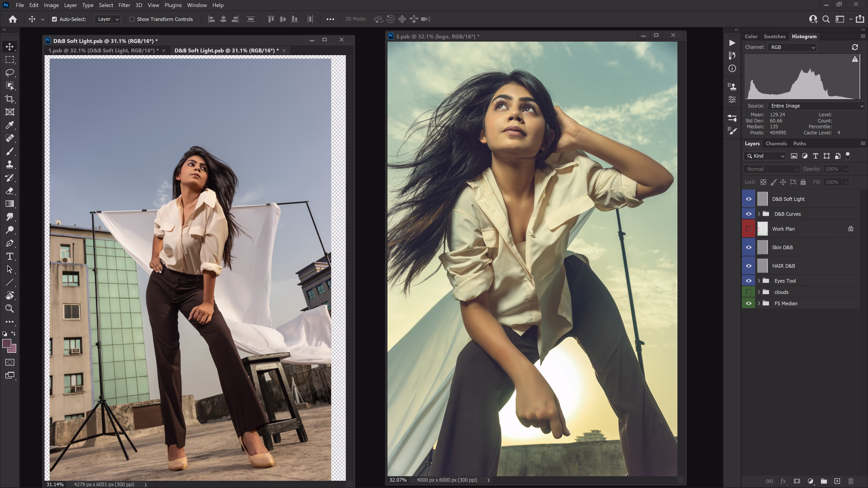Uncheck the Auto-Select checkbox
Screen dimensions: 868x488
[55, 19]
